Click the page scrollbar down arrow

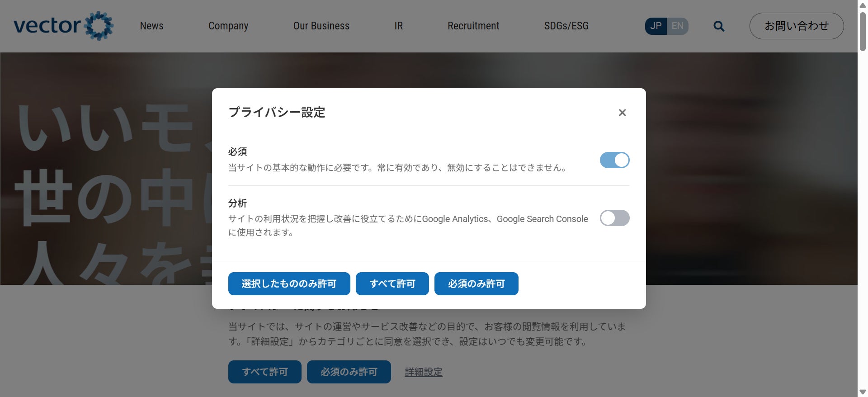coord(863,392)
